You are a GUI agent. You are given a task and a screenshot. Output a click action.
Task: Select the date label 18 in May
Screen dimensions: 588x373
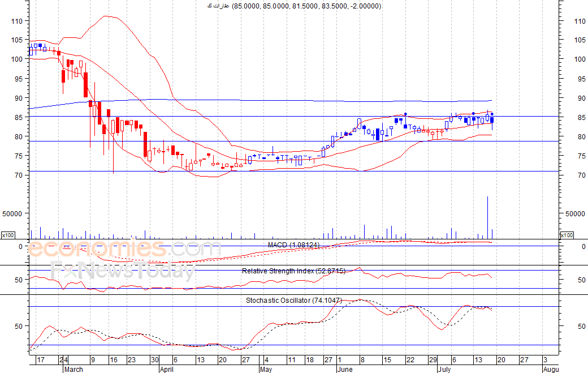click(310, 360)
